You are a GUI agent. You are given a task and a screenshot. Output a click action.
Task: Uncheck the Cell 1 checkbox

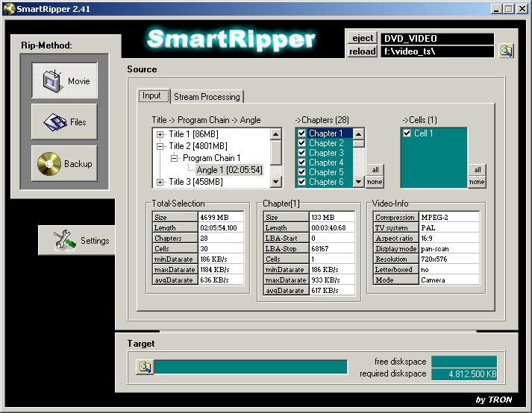point(407,133)
